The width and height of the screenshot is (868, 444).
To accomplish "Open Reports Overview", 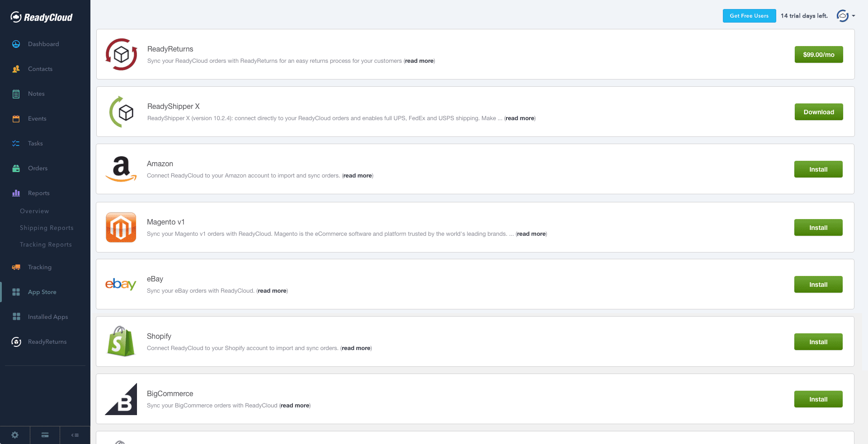I will coord(34,211).
